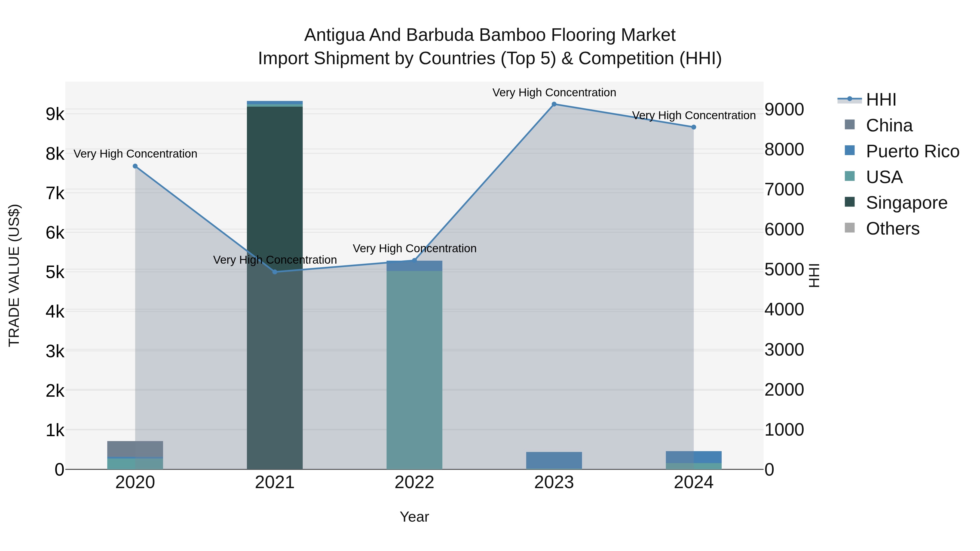Viewport: 980px width, 551px height.
Task: Click the 9k left axis tick label
Action: click(x=55, y=114)
